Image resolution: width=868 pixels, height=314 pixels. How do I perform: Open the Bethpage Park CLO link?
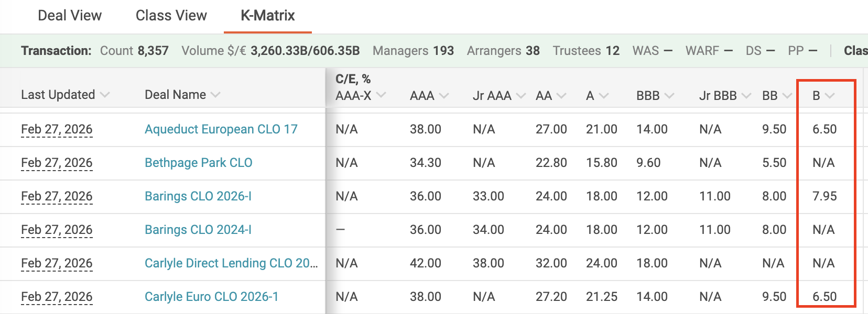[x=199, y=163]
